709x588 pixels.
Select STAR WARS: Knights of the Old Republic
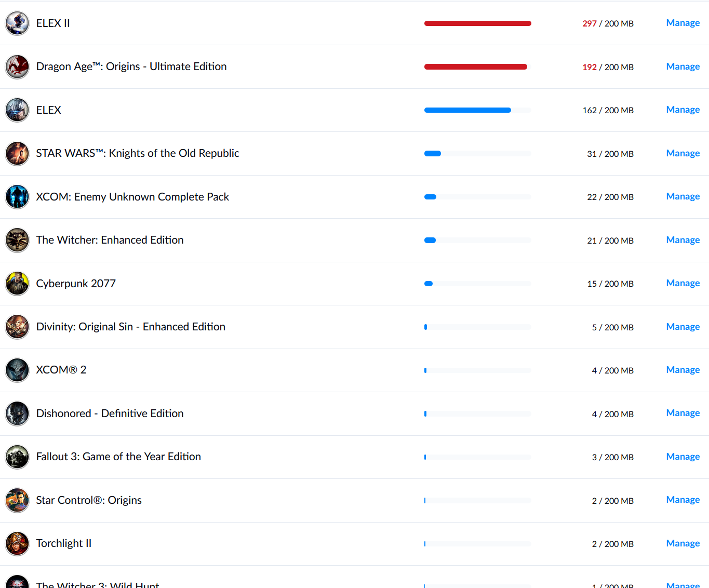click(138, 153)
